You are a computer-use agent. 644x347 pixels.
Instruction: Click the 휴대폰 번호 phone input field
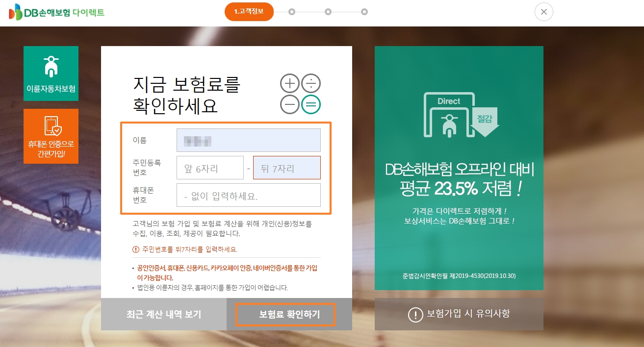[248, 195]
